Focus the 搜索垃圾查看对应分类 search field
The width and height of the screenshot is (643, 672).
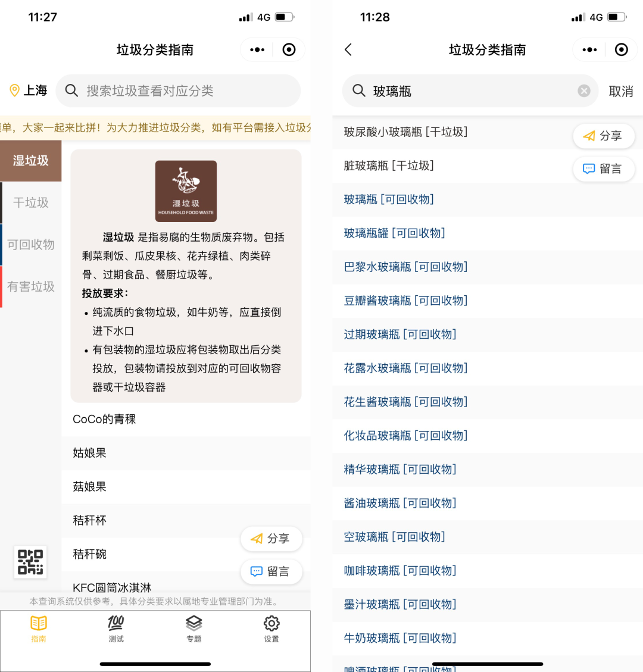click(x=179, y=90)
